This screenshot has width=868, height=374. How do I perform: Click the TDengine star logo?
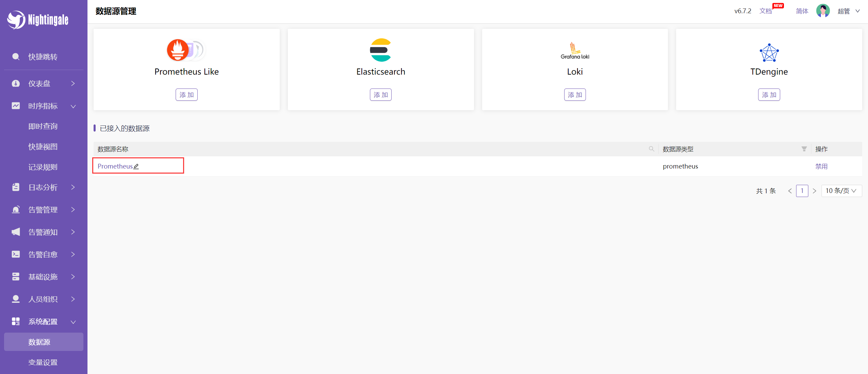pos(769,53)
